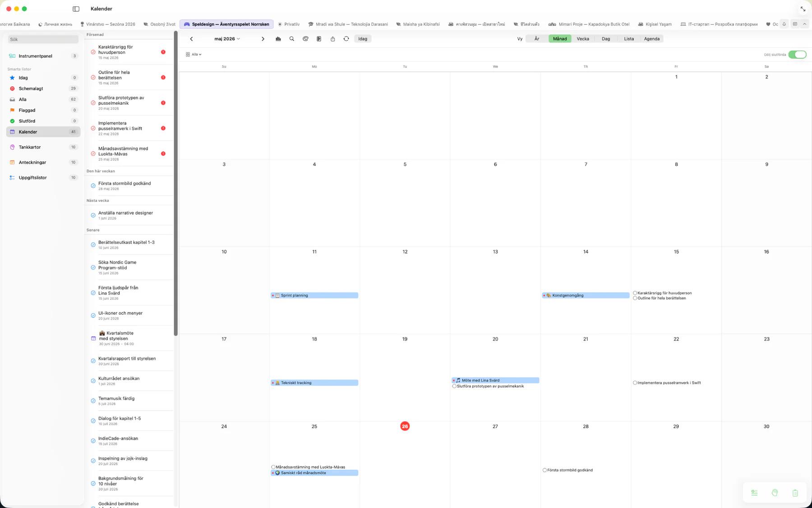This screenshot has width=812, height=508.
Task: Open the Möte med Lina Svärd event
Action: (x=495, y=380)
